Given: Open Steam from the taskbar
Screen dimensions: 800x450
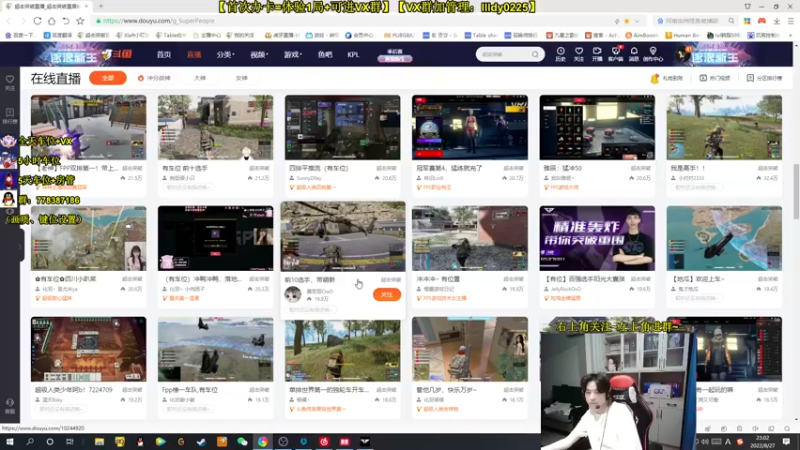Looking at the screenshot, I should (x=201, y=441).
